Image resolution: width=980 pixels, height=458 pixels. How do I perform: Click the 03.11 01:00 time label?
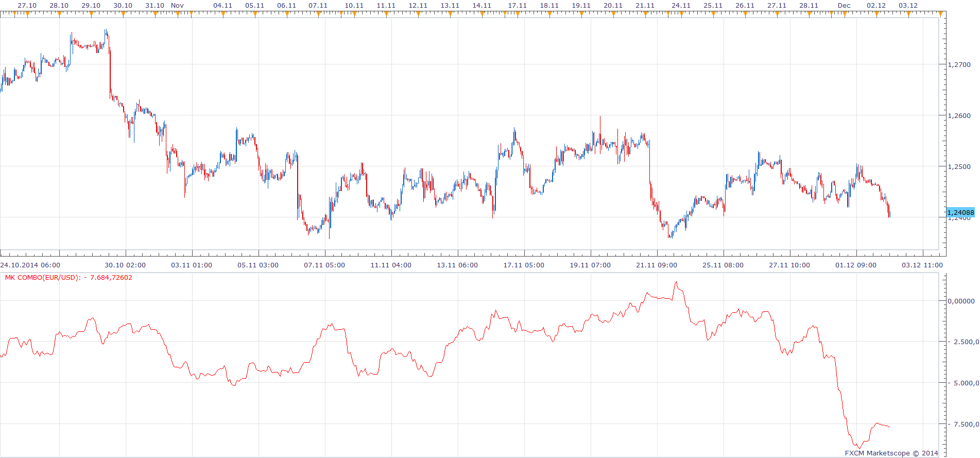(192, 265)
